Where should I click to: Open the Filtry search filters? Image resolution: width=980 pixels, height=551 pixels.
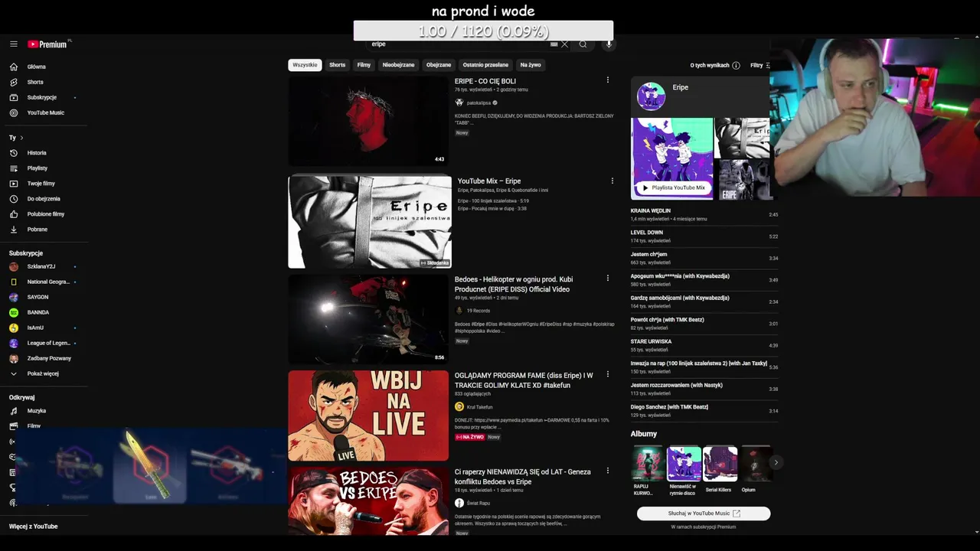[x=759, y=66]
